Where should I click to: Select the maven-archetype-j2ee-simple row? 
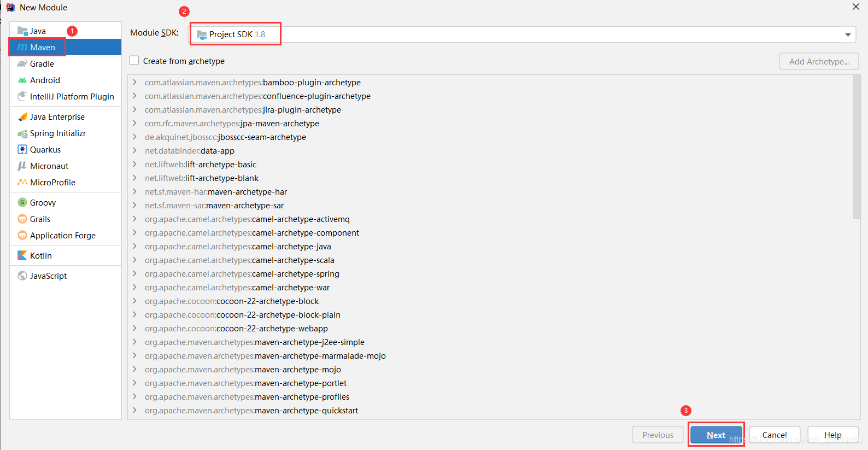click(490, 342)
